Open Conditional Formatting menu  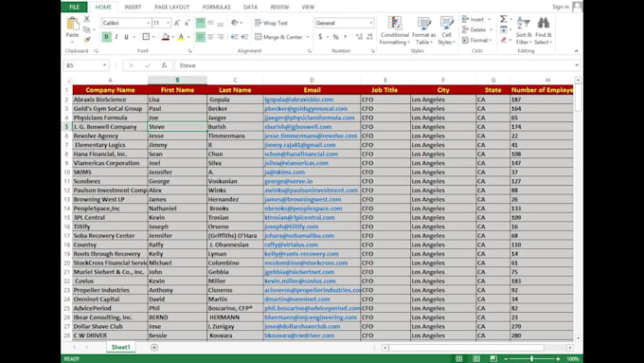click(x=395, y=31)
